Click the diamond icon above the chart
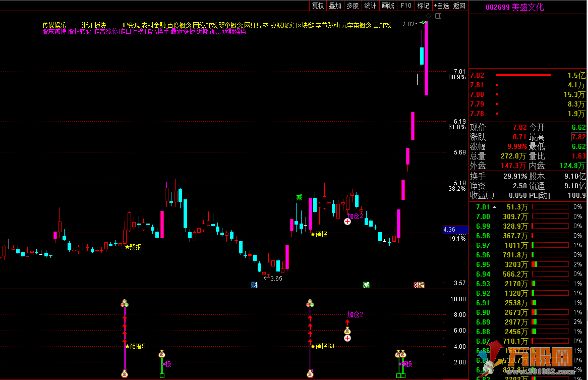 pyautogui.click(x=430, y=16)
